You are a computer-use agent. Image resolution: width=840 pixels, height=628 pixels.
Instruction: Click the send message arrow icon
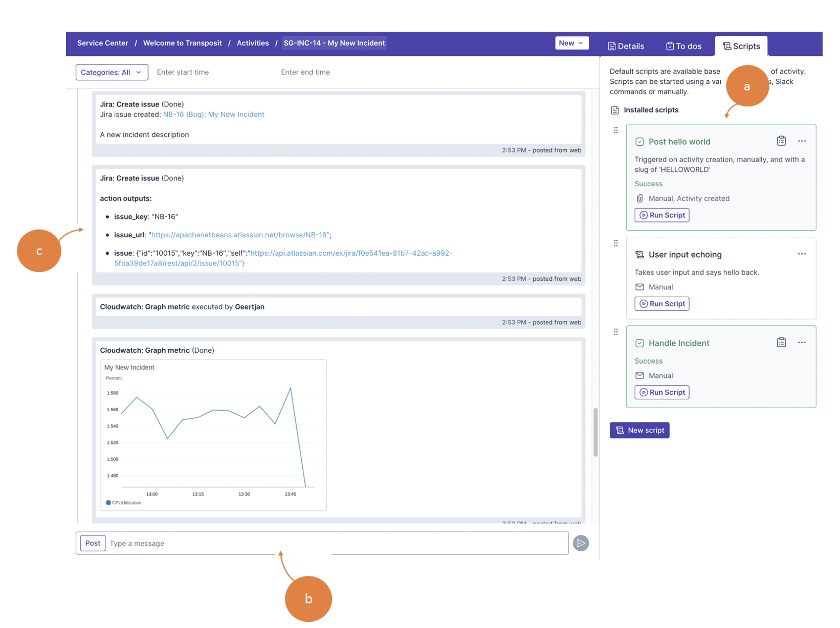pyautogui.click(x=581, y=543)
